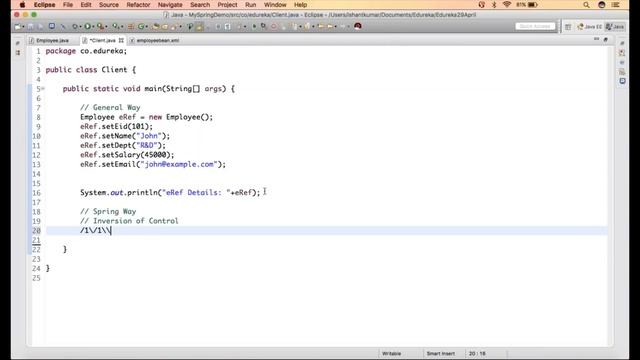
Task: Click the red circular icon at toolbar end
Action: (358, 26)
